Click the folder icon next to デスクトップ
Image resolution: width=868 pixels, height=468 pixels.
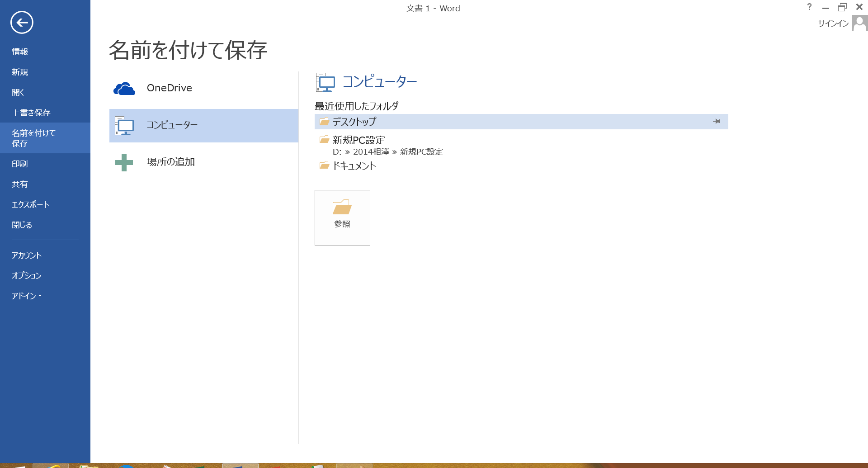(324, 121)
